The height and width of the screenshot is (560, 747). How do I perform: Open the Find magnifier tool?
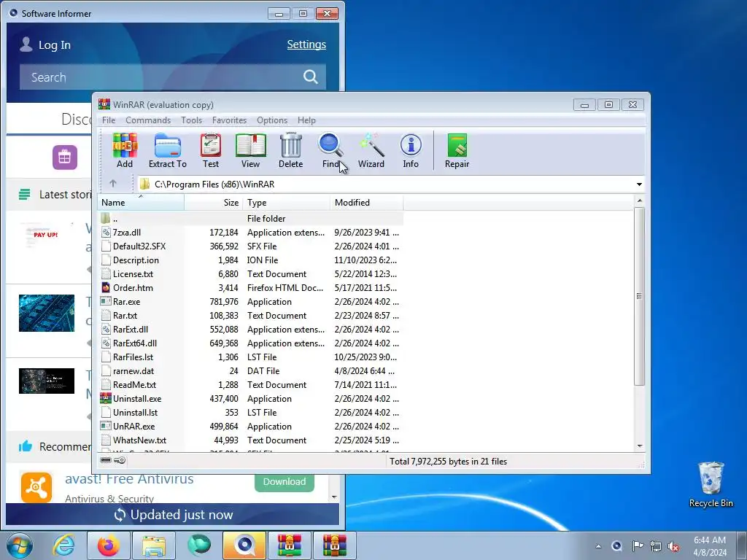331,150
